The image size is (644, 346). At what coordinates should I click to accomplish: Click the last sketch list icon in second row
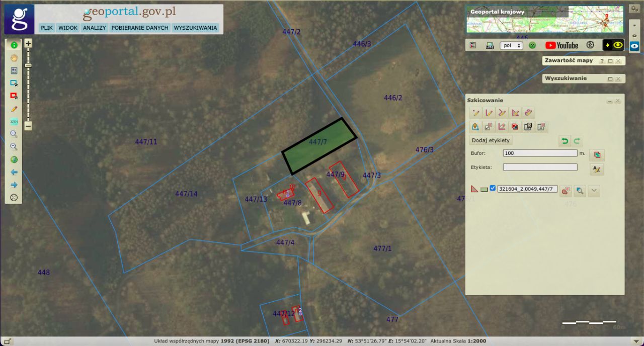pyautogui.click(x=541, y=127)
